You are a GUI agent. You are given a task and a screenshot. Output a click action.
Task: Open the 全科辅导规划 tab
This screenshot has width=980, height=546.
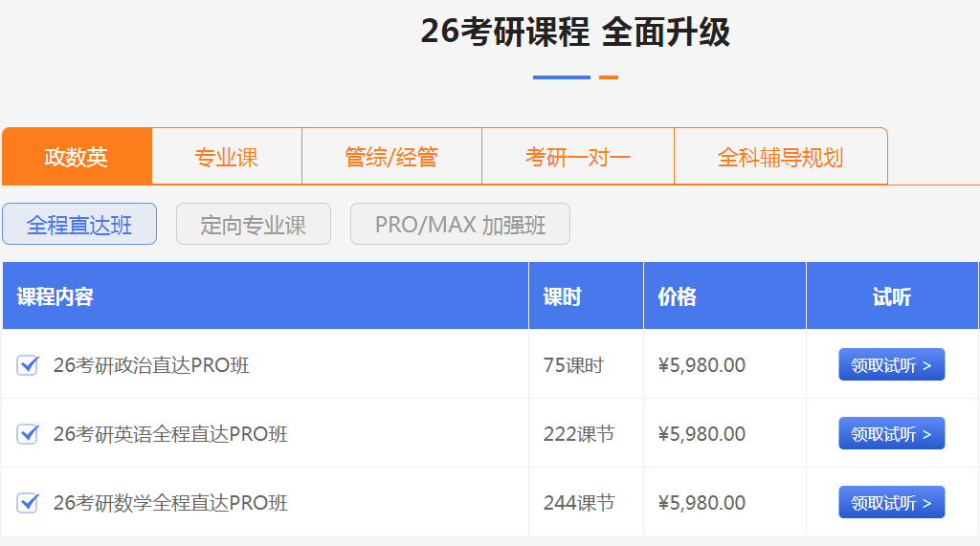point(780,157)
